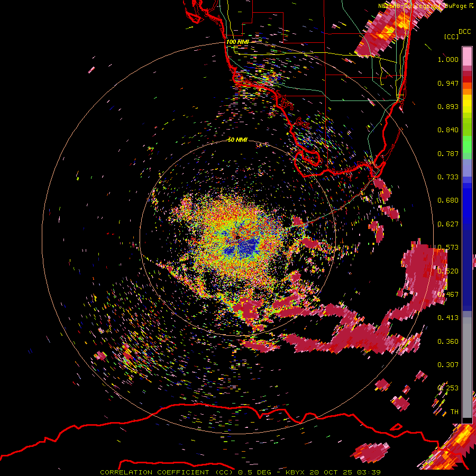
Task: Click the 0.893 scale value
Action: [x=448, y=106]
